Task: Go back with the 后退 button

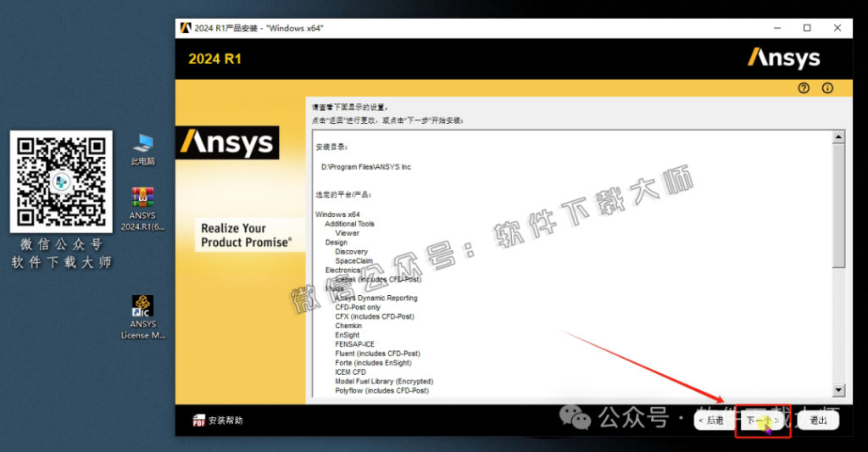Action: (711, 421)
